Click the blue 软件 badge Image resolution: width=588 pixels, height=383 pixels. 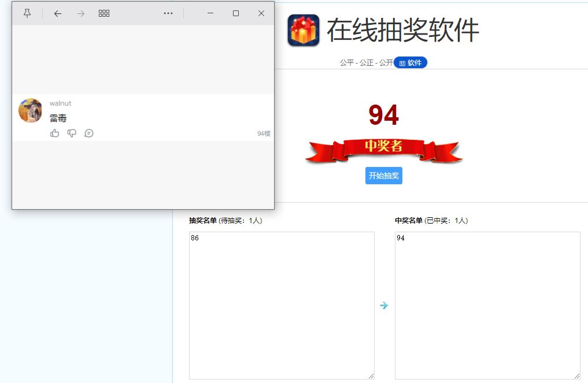pos(411,62)
